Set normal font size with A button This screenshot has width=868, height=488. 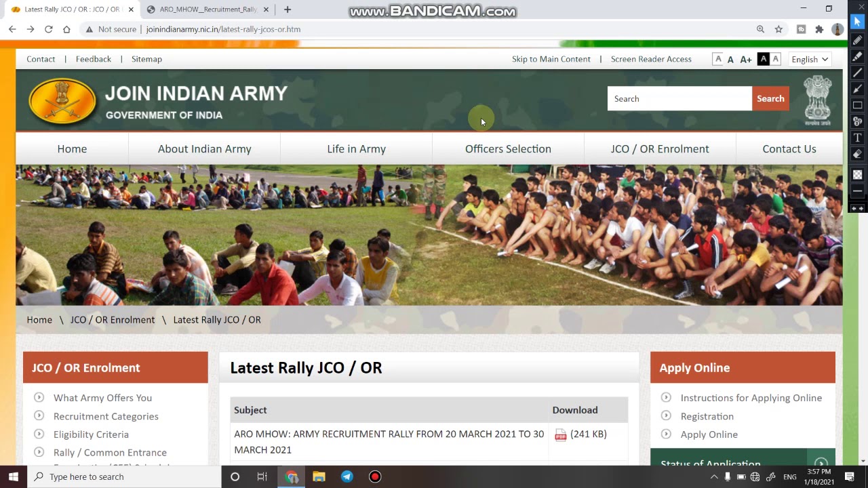(730, 60)
